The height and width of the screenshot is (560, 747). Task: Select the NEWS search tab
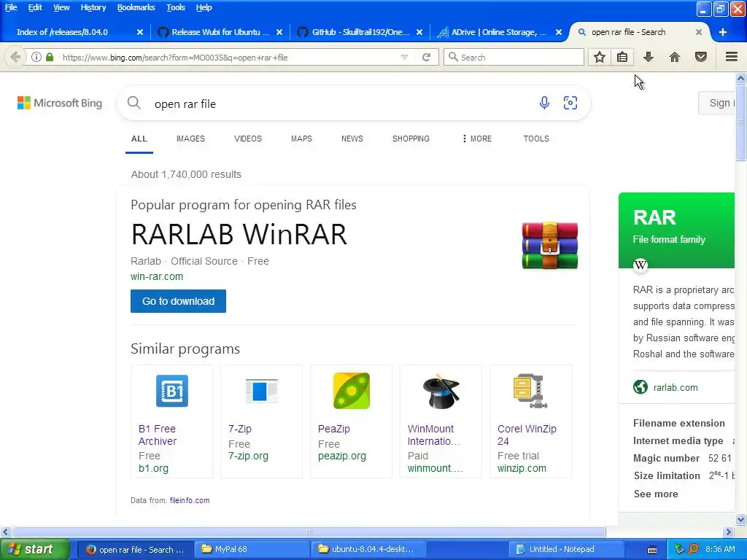352,139
